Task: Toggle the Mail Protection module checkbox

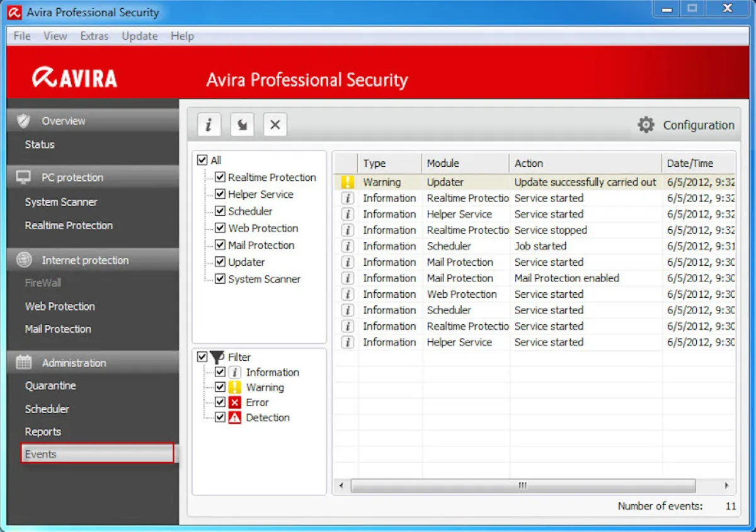Action: (220, 245)
